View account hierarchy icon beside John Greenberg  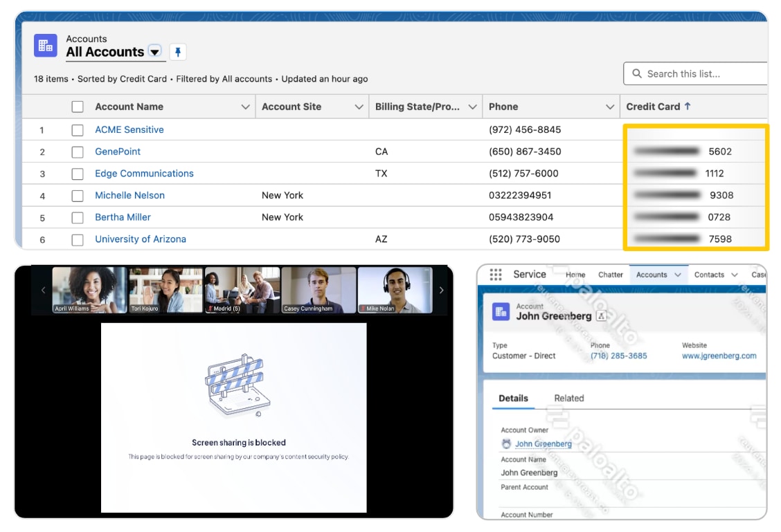pos(602,316)
